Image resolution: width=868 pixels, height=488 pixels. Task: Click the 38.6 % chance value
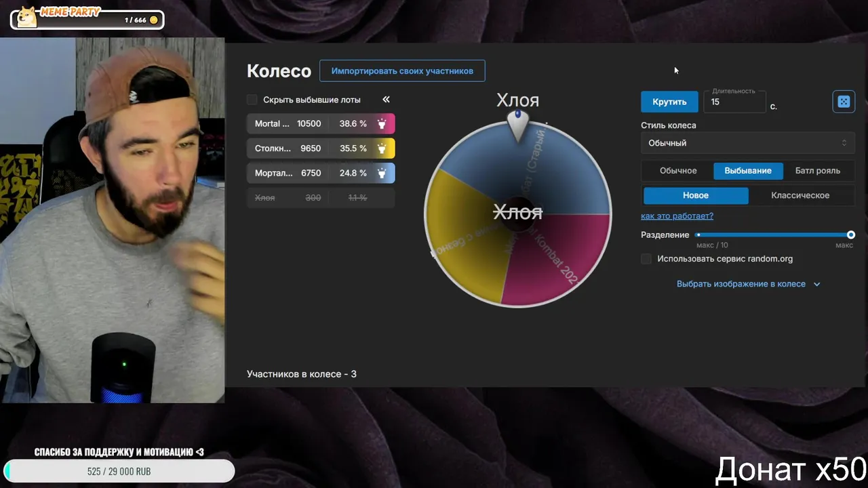(x=353, y=124)
